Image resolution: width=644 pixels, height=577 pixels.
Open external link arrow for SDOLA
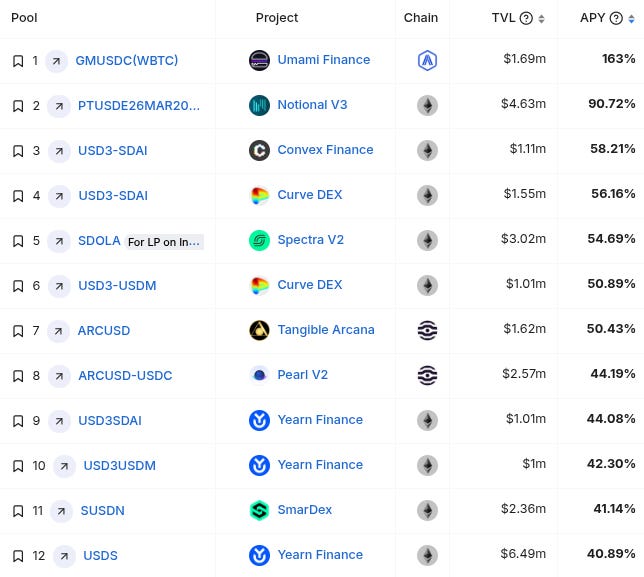59,241
